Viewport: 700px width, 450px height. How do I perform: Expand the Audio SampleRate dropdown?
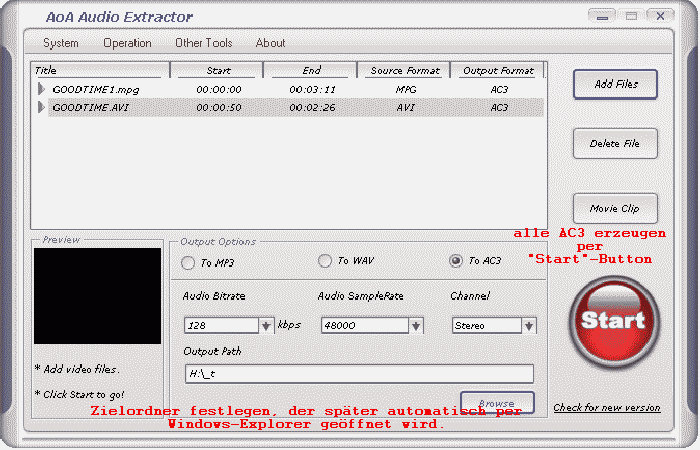[416, 325]
